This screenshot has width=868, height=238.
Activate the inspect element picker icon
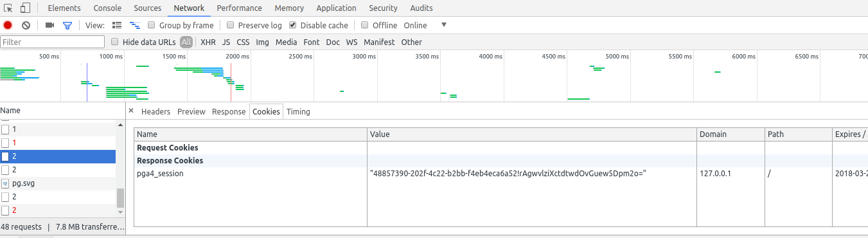(x=8, y=8)
